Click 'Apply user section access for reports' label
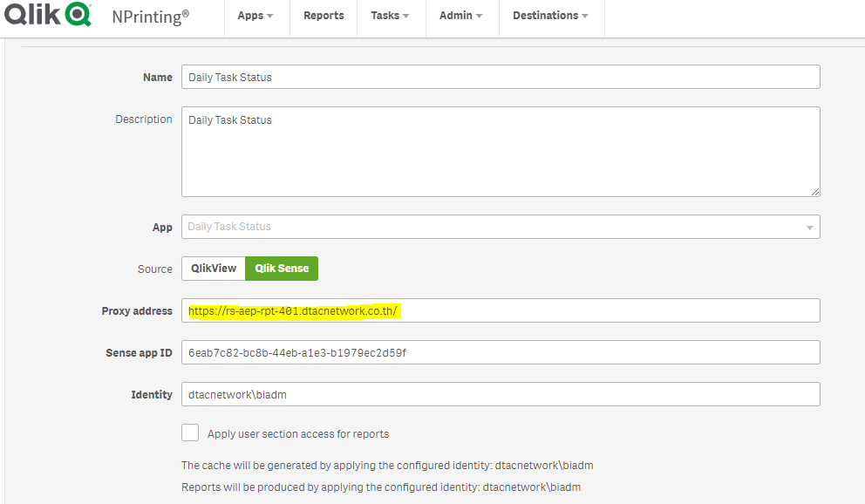Viewport: 865px width, 504px height. tap(298, 434)
